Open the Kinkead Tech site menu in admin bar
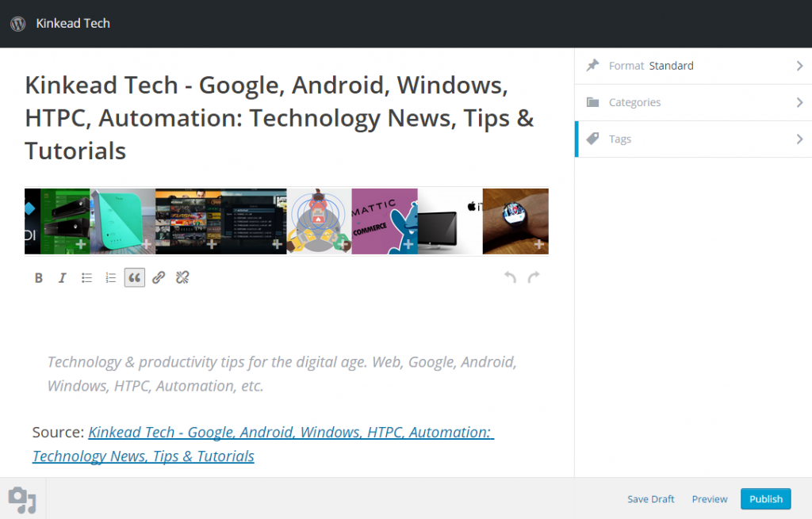The height and width of the screenshot is (519, 812). click(x=73, y=24)
